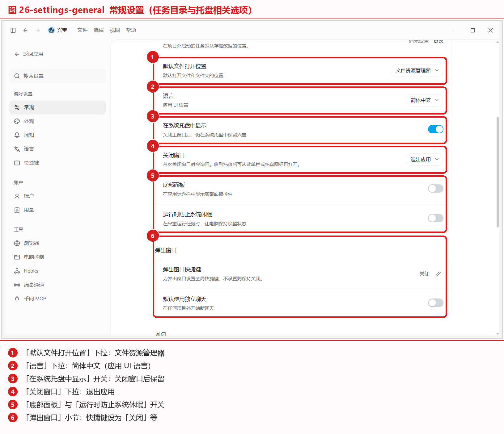504x434 pixels.
Task: Click the 通知 bell icon
Action: coord(17,135)
